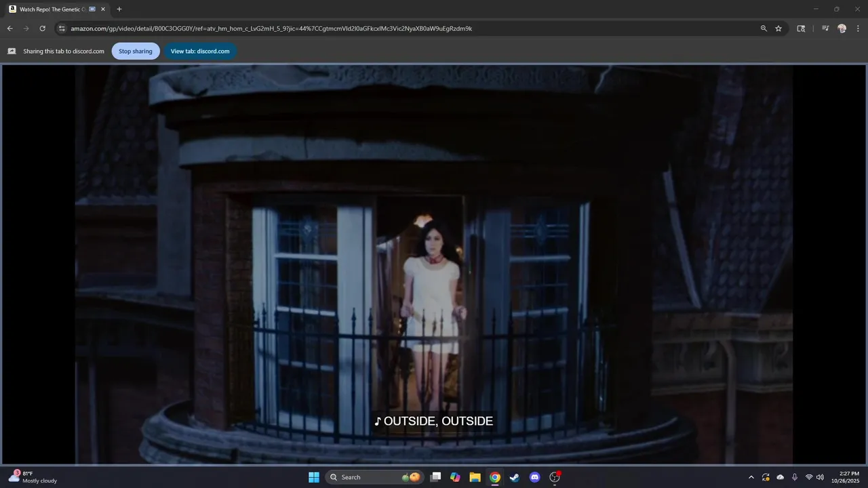This screenshot has height=488, width=868.
Task: Open the Chrome extensions-area search icon
Action: pyautogui.click(x=801, y=28)
